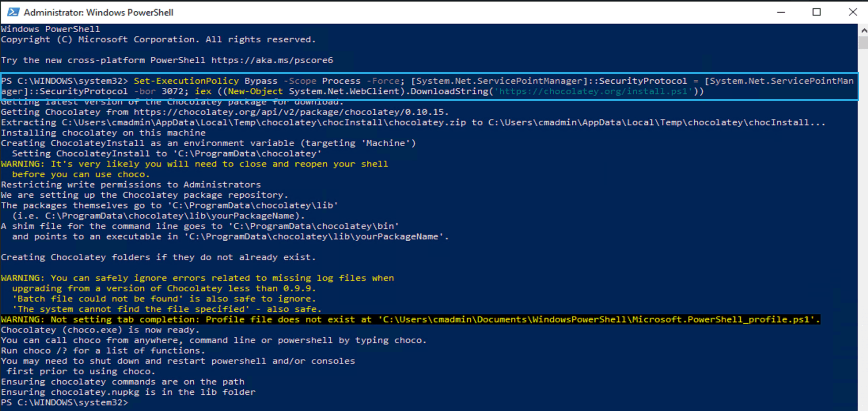Click the vertical scrollbar thumb

coord(864,42)
